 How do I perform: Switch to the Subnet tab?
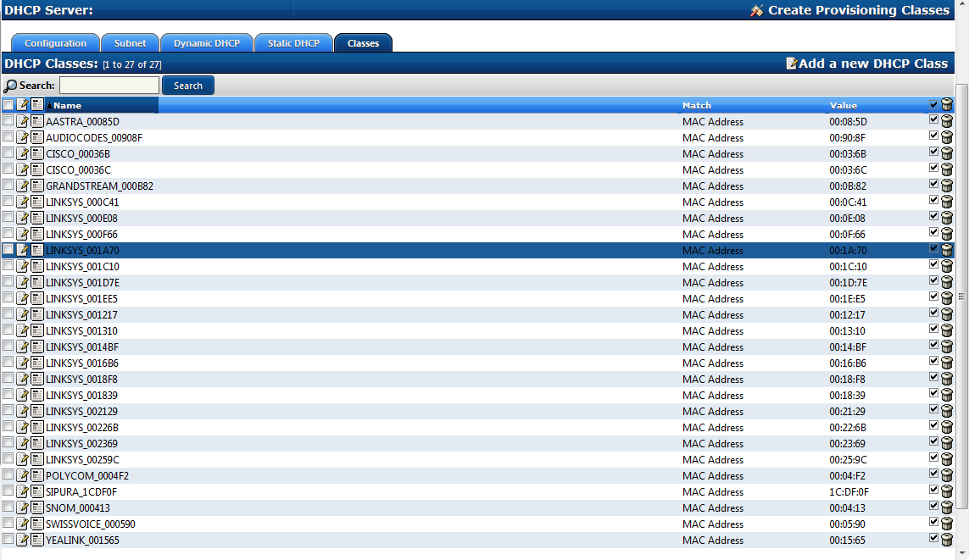click(x=131, y=43)
